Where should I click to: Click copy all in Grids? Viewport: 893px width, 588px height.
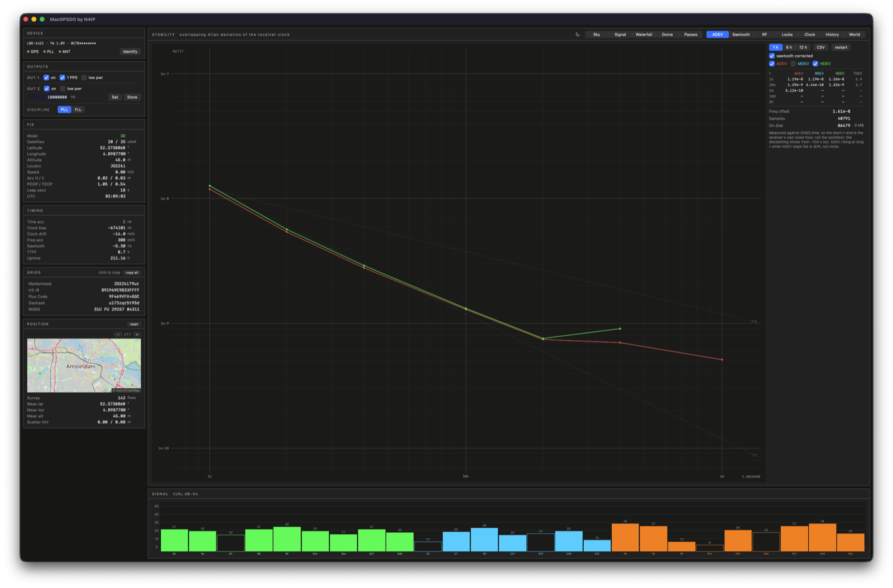click(x=132, y=273)
